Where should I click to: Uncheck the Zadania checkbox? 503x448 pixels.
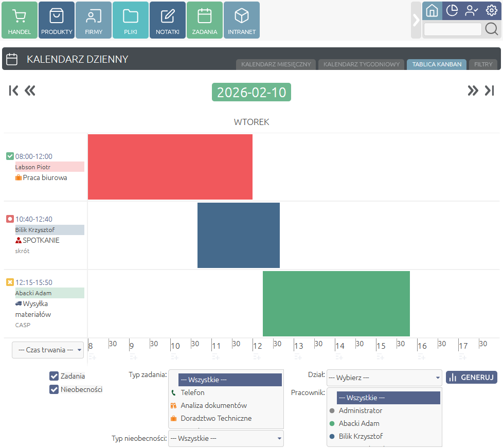pyautogui.click(x=54, y=376)
